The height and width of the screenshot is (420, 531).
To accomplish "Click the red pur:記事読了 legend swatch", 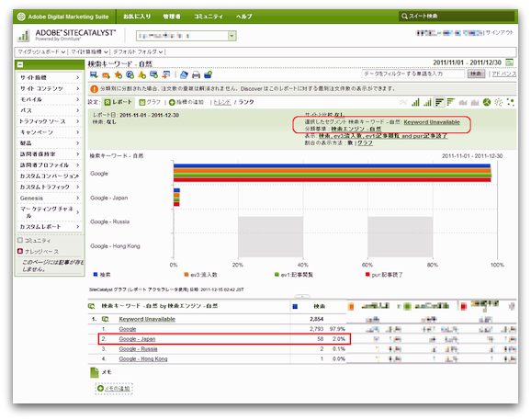I will coord(367,275).
